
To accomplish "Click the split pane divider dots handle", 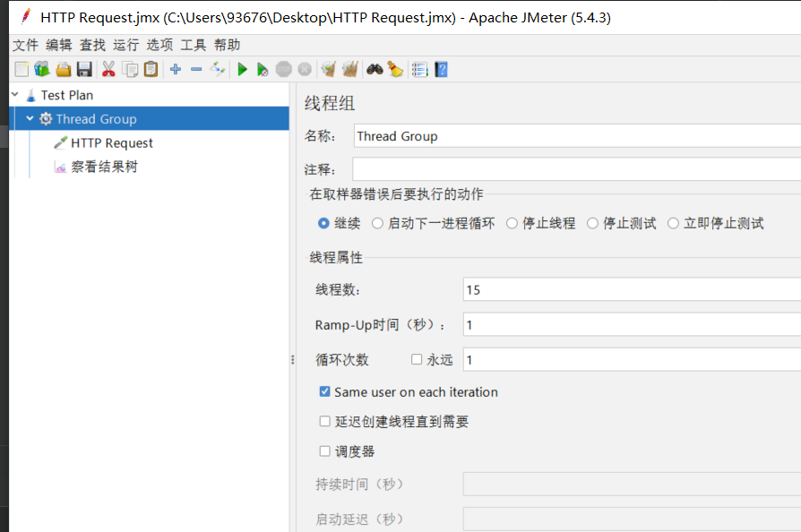I will 293,359.
